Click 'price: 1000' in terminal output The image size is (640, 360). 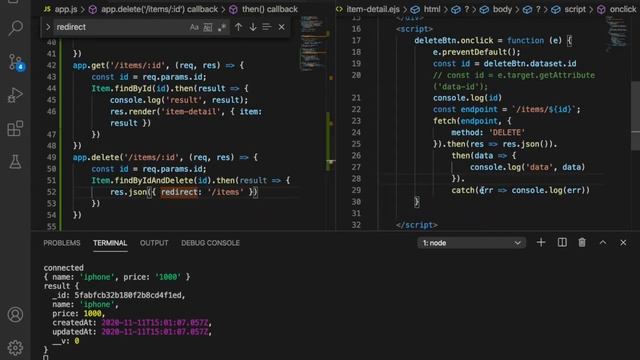(x=78, y=313)
